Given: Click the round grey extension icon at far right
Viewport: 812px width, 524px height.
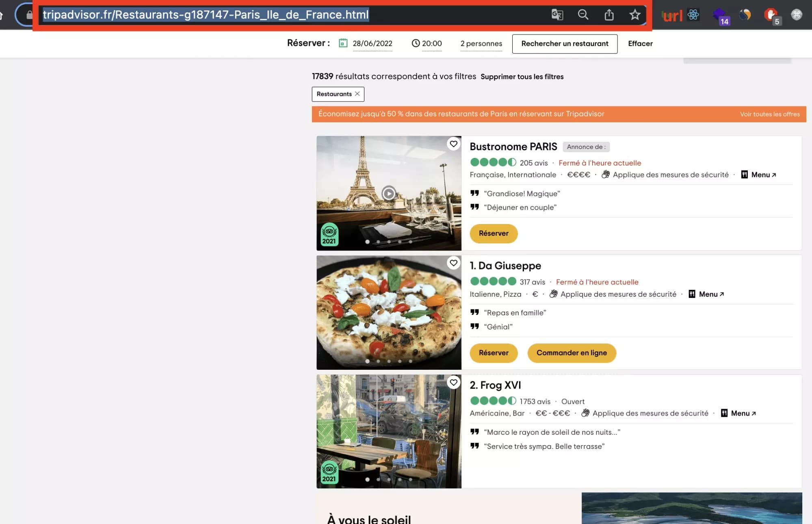Looking at the screenshot, I should 797,15.
